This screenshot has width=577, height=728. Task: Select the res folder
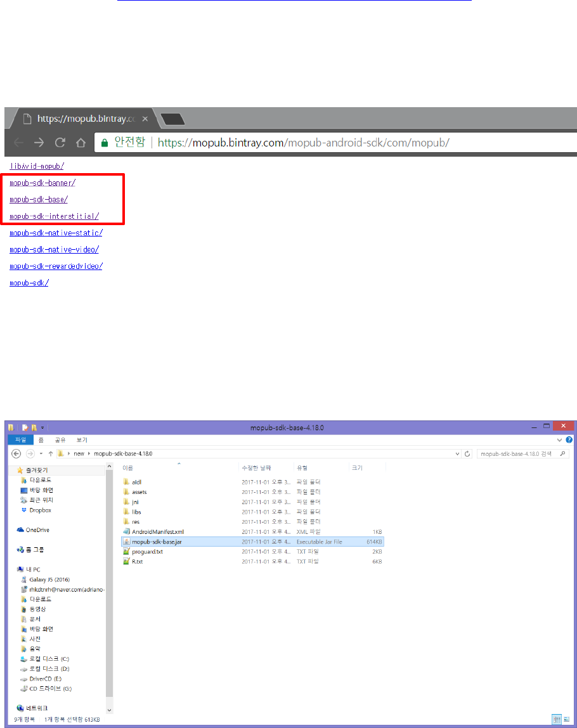[x=136, y=522]
